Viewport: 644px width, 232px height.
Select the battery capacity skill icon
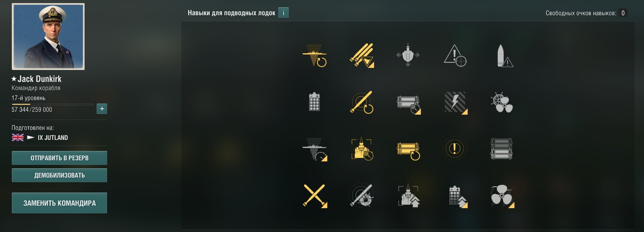(x=314, y=102)
